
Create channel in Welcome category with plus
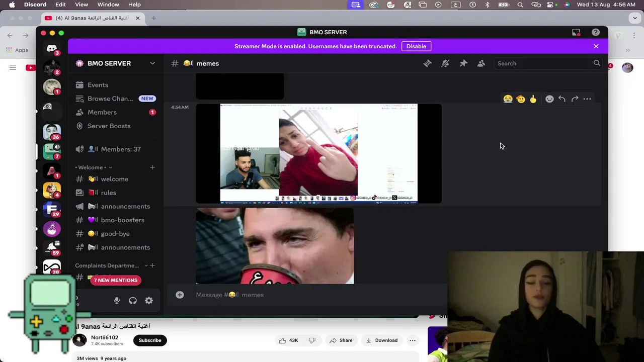[x=152, y=167]
